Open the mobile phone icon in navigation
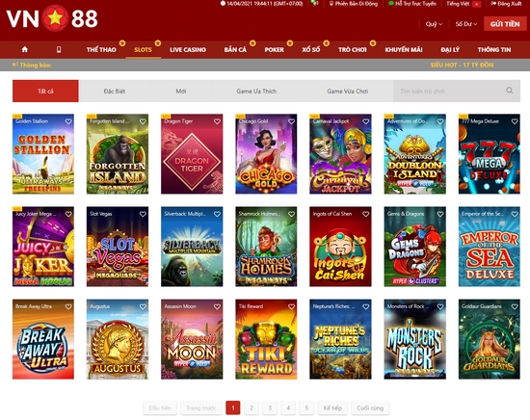 59,50
